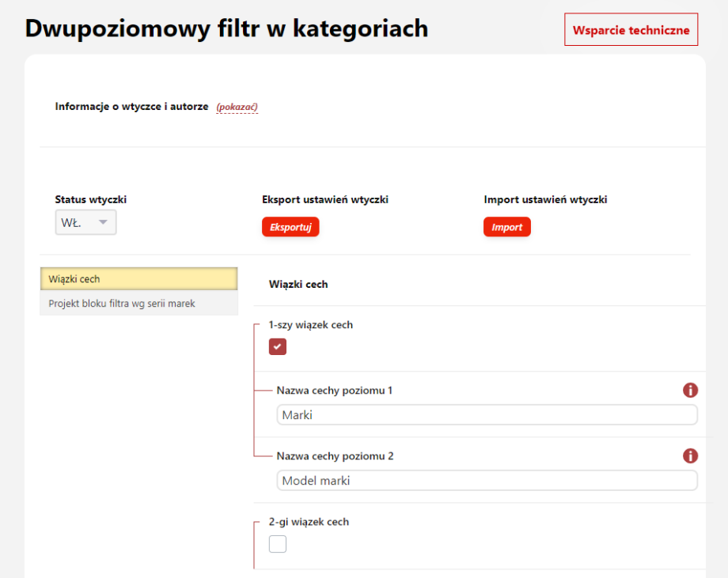Image resolution: width=728 pixels, height=578 pixels.
Task: Click the Eksport ustawień wtyczki label
Action: tap(325, 200)
